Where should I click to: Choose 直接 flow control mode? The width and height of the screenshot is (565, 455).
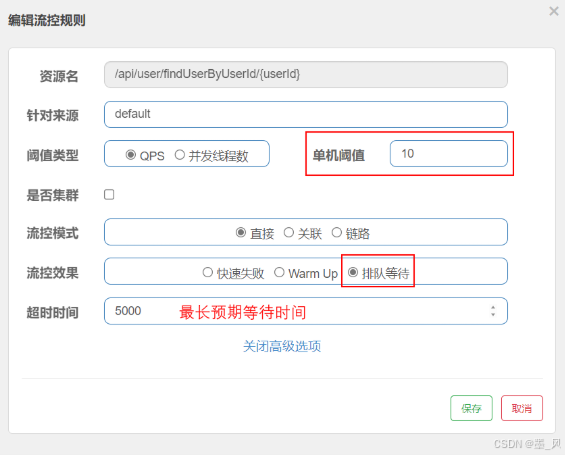point(241,233)
